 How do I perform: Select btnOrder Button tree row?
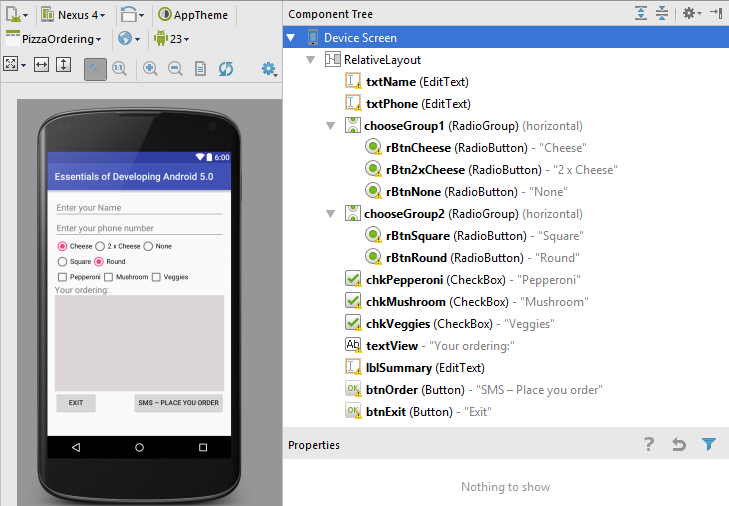pyautogui.click(x=474, y=390)
